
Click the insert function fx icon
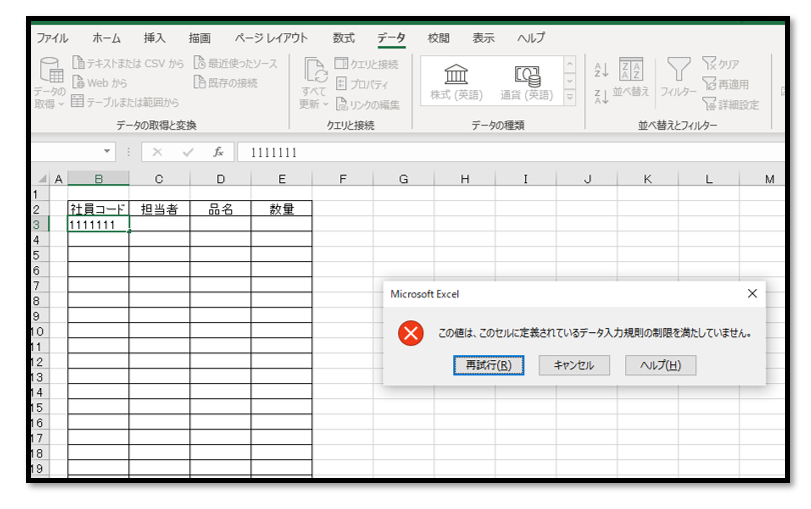pyautogui.click(x=218, y=152)
